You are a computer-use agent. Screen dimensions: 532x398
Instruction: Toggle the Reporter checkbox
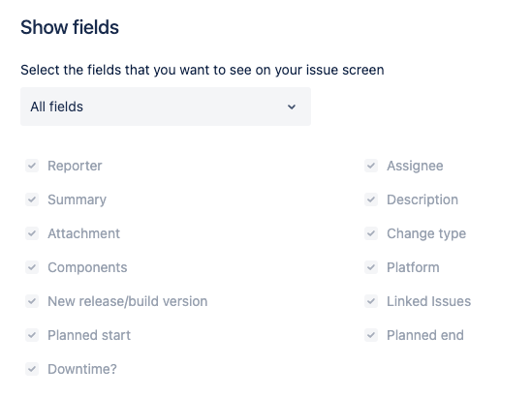click(x=32, y=166)
